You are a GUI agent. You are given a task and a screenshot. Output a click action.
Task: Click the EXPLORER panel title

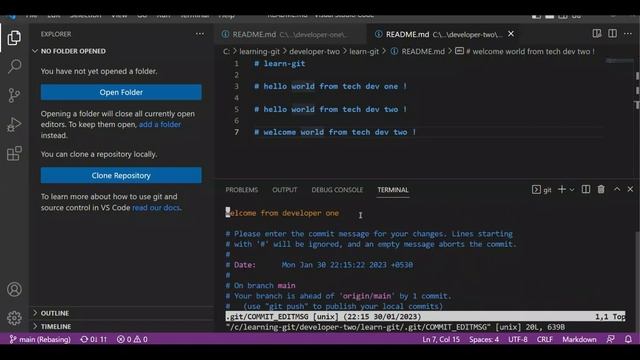pyautogui.click(x=56, y=34)
